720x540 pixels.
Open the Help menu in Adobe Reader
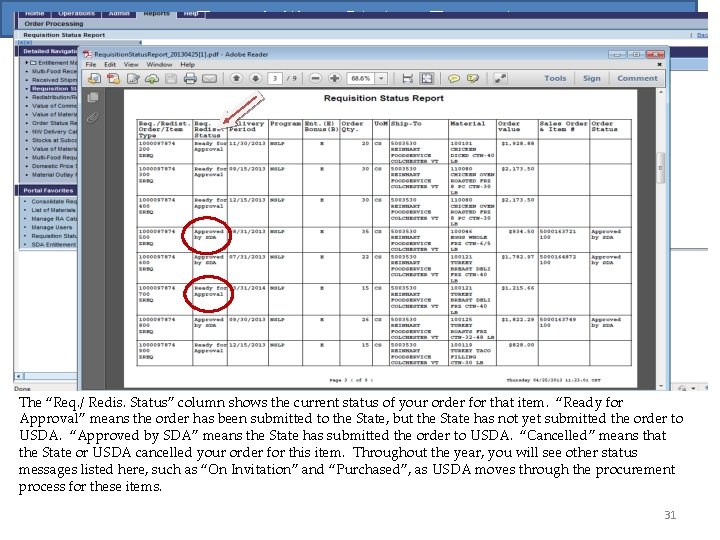point(187,65)
